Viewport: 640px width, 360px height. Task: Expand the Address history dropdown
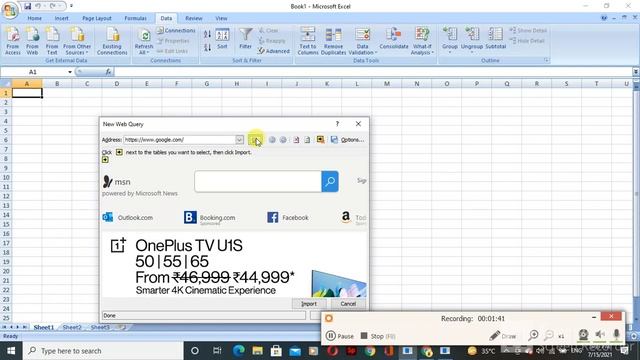click(240, 140)
